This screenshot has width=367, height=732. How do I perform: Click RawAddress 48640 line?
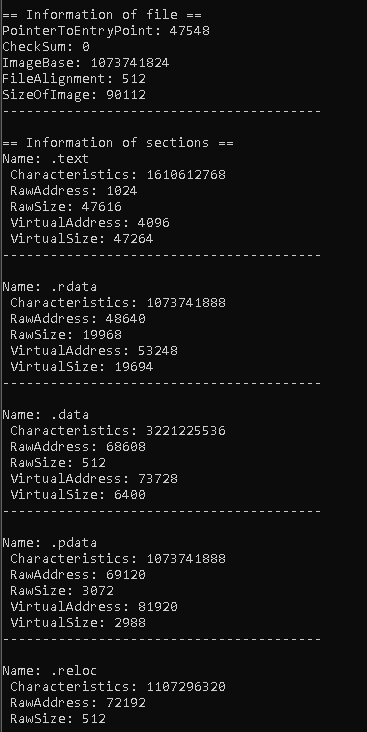coord(78,318)
